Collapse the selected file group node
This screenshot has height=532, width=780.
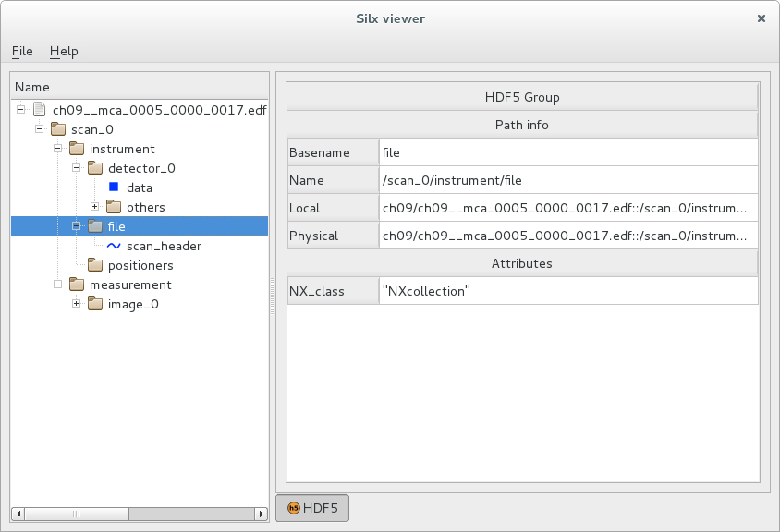tap(76, 226)
